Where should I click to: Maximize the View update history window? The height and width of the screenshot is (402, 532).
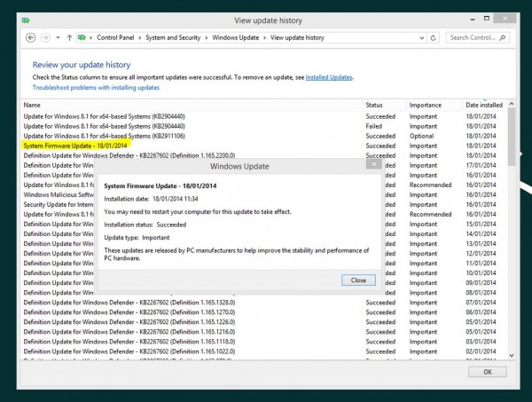click(487, 19)
